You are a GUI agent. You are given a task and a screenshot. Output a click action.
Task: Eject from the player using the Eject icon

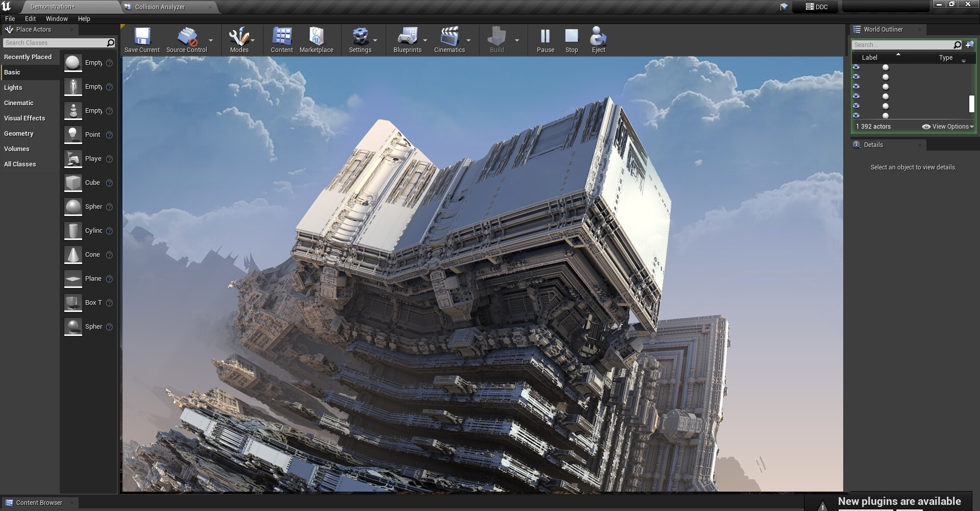coord(598,37)
